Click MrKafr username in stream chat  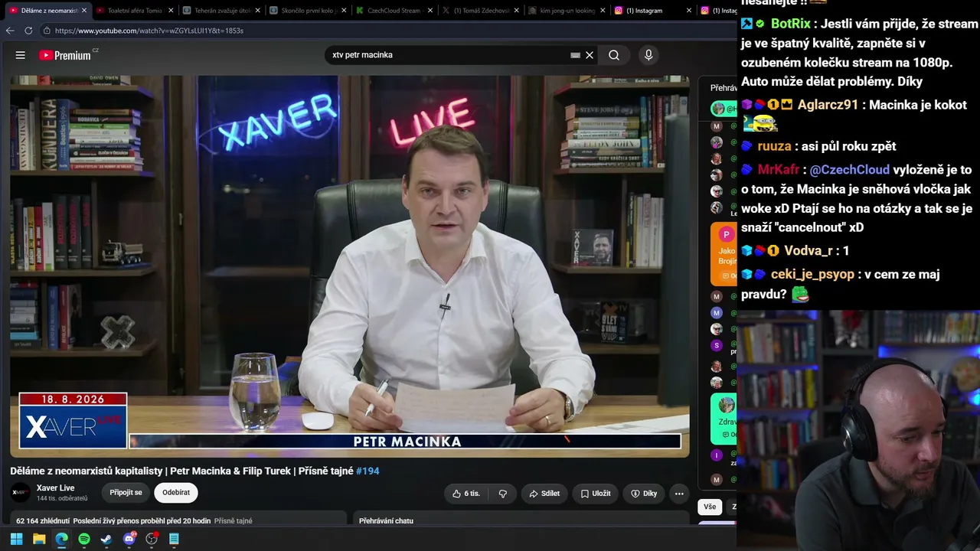pos(779,170)
